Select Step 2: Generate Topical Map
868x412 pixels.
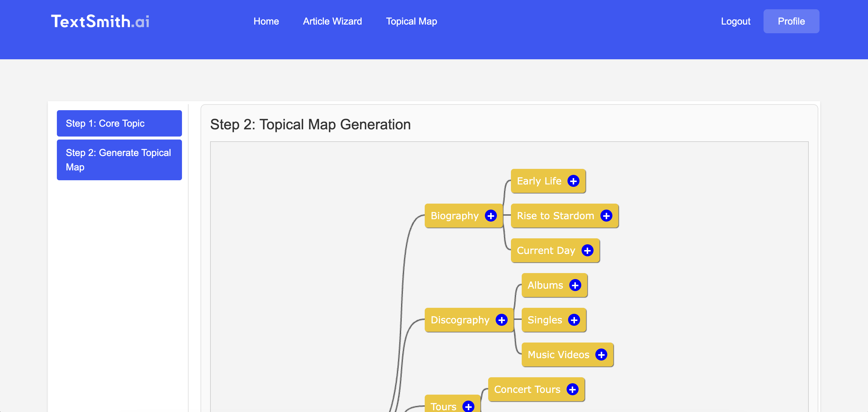[x=119, y=160]
